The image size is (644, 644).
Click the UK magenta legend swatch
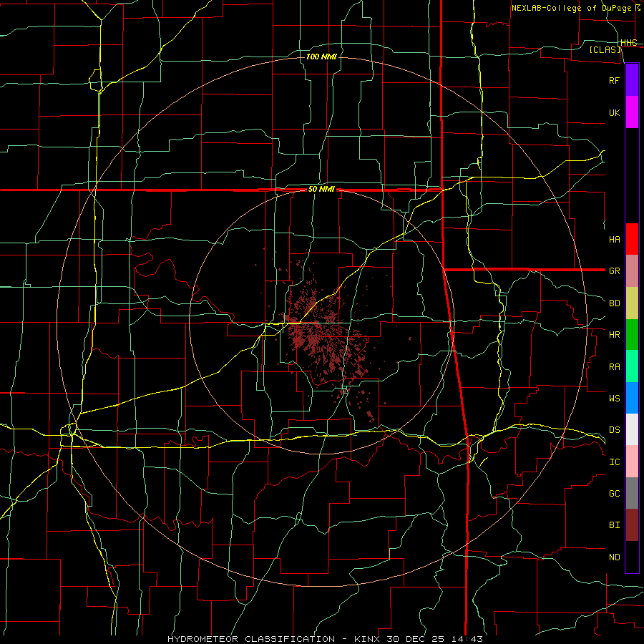point(632,112)
